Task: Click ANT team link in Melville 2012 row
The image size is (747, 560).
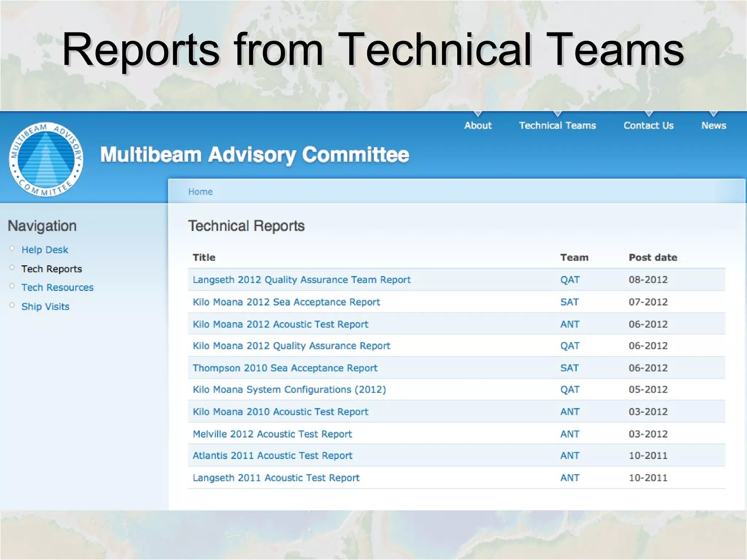Action: tap(570, 434)
